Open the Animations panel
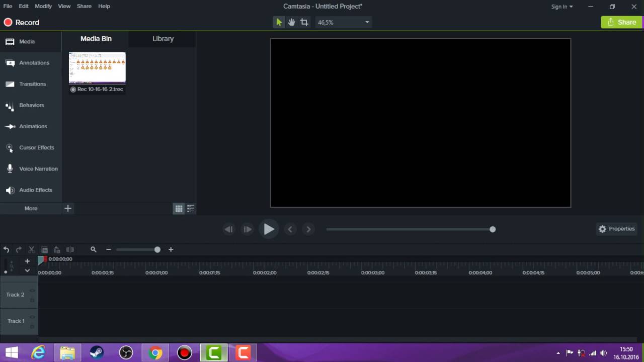Screen dimensions: 644x362 click(x=31, y=126)
